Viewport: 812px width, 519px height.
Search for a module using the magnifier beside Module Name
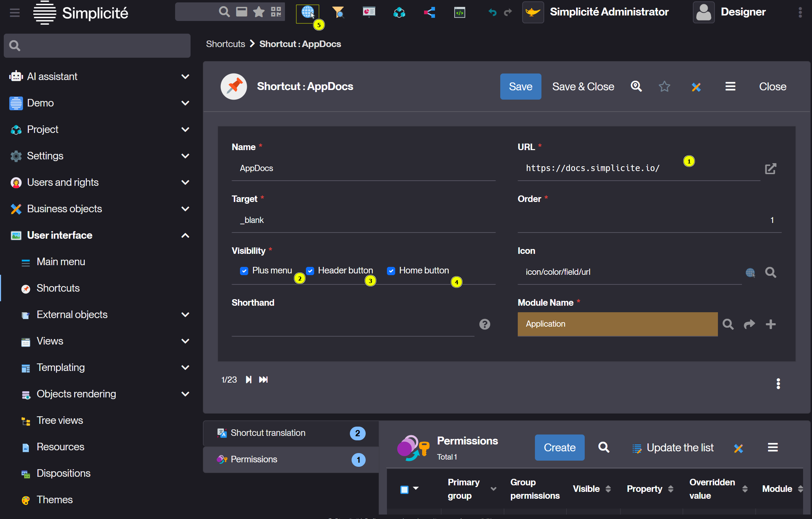coord(728,324)
